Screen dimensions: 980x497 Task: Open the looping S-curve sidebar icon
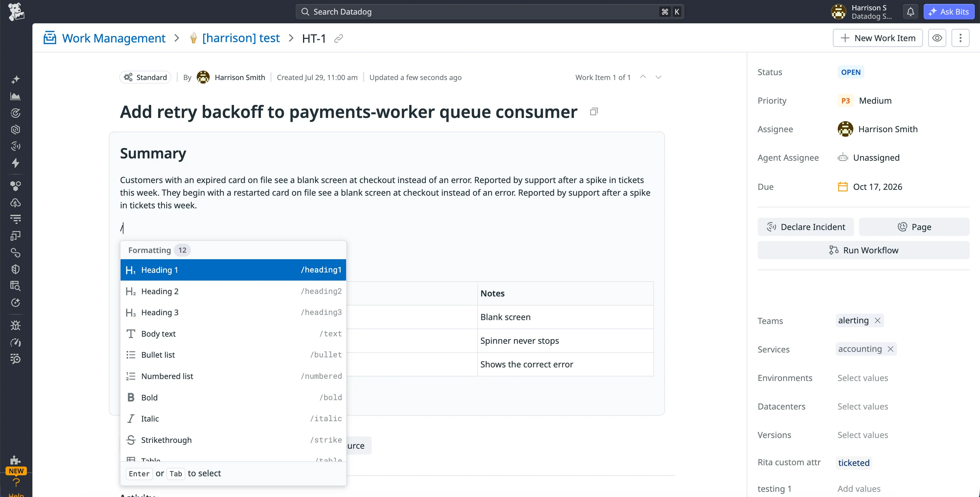16,252
